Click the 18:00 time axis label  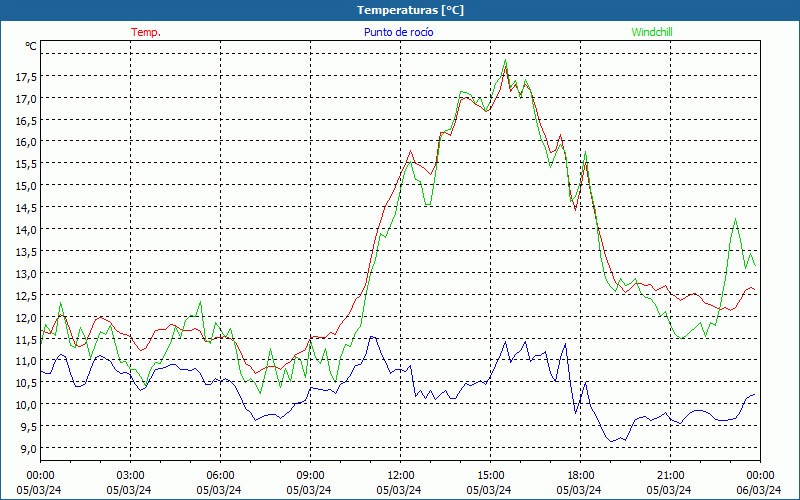pos(581,475)
